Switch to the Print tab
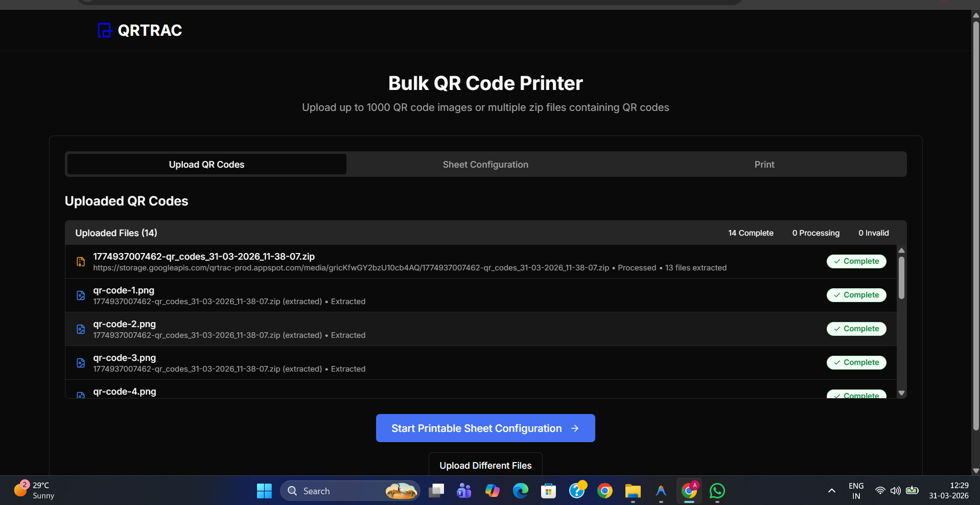 tap(764, 164)
